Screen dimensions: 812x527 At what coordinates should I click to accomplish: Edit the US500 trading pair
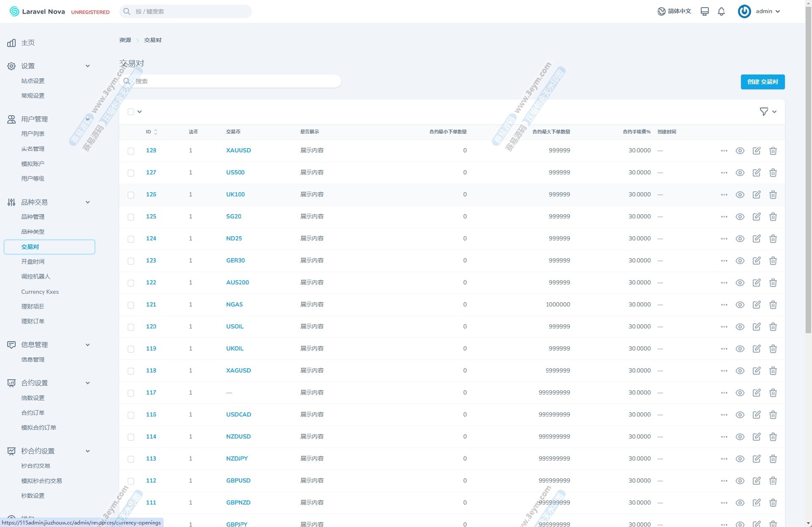point(756,173)
